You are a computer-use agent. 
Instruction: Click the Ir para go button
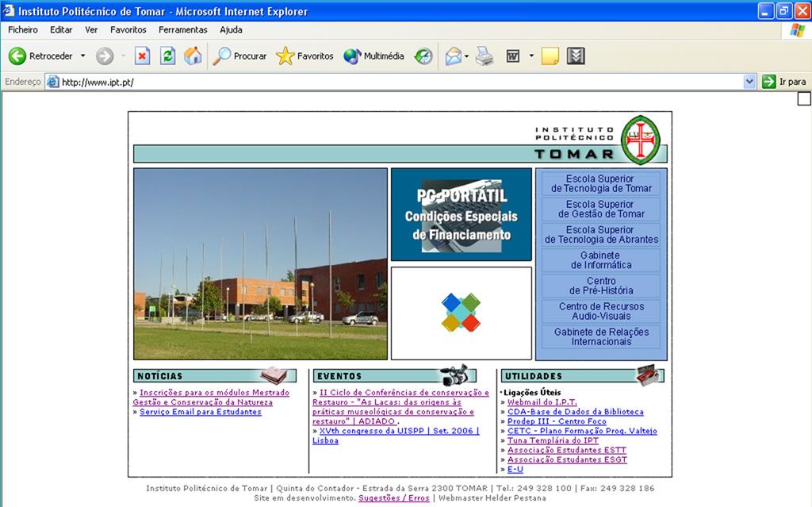[x=783, y=82]
